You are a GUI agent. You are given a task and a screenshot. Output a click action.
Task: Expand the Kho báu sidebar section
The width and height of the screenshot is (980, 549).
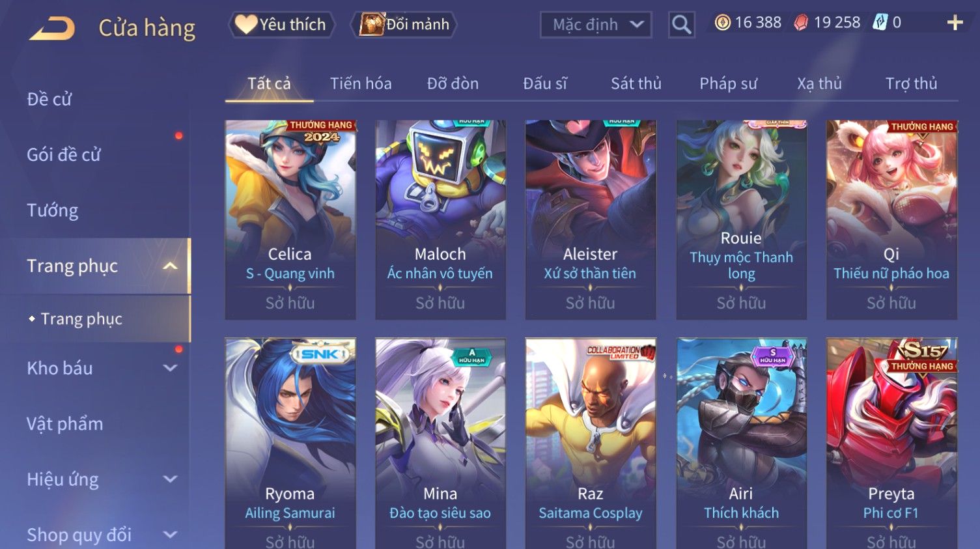(170, 368)
